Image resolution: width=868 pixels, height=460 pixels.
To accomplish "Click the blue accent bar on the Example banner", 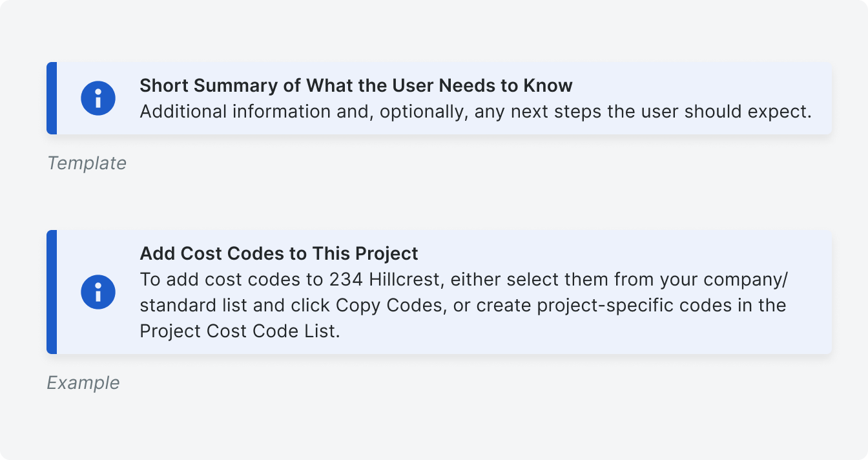I will point(52,292).
